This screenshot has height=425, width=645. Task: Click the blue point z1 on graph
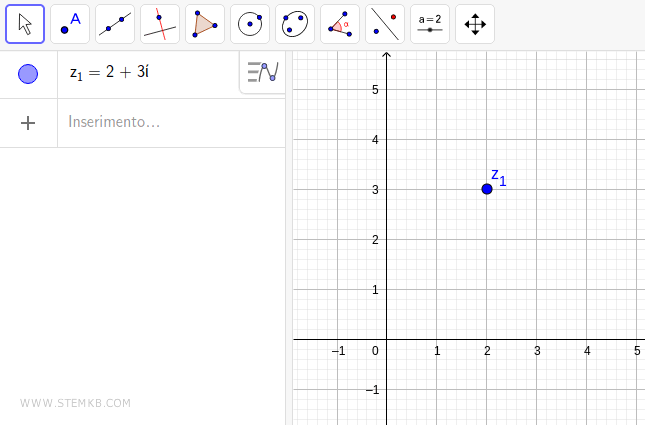(487, 188)
